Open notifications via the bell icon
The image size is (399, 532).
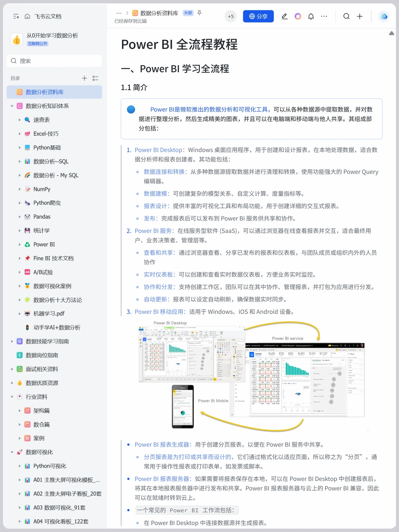click(311, 16)
